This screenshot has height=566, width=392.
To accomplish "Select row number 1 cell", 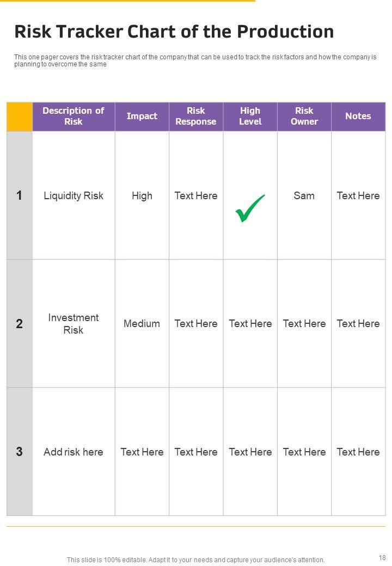I will pos(20,196).
